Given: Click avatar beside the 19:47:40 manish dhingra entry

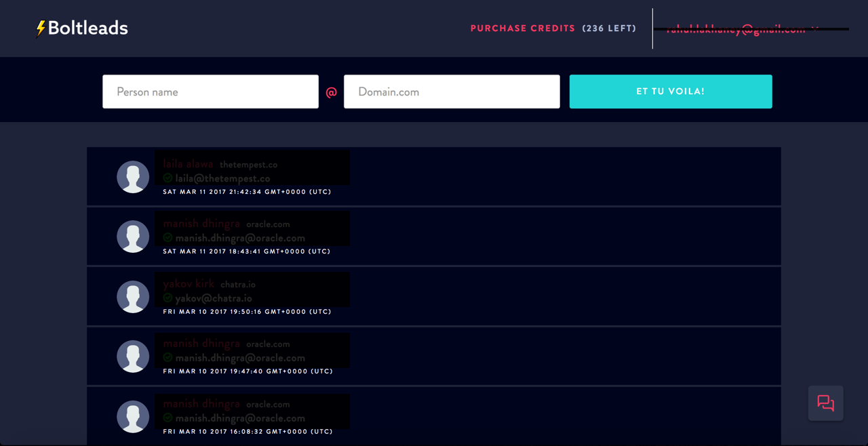Looking at the screenshot, I should pyautogui.click(x=133, y=357).
